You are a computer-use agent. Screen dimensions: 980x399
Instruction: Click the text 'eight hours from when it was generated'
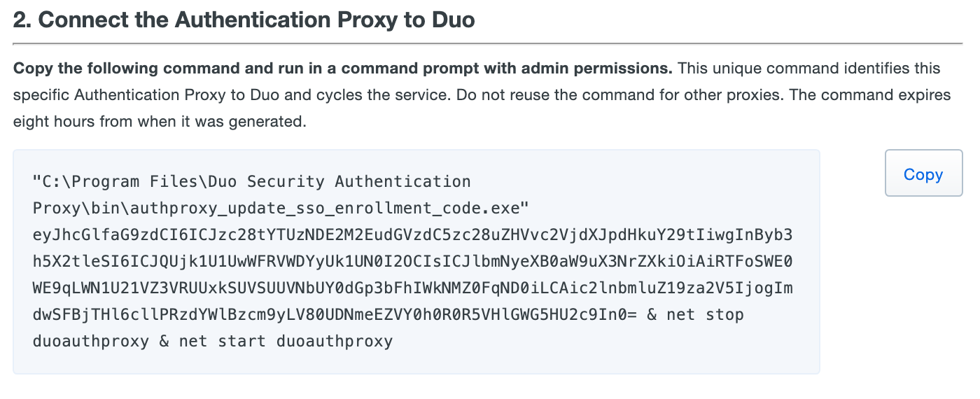tap(160, 122)
